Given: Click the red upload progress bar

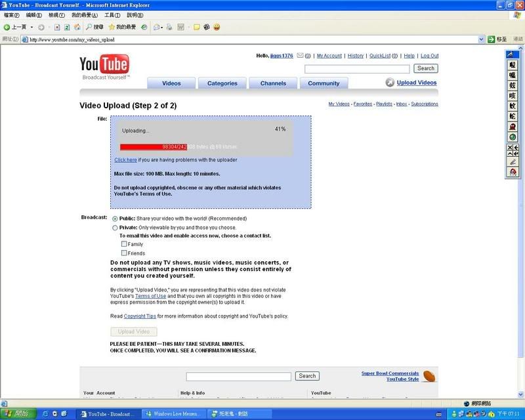Looking at the screenshot, I should 154,147.
